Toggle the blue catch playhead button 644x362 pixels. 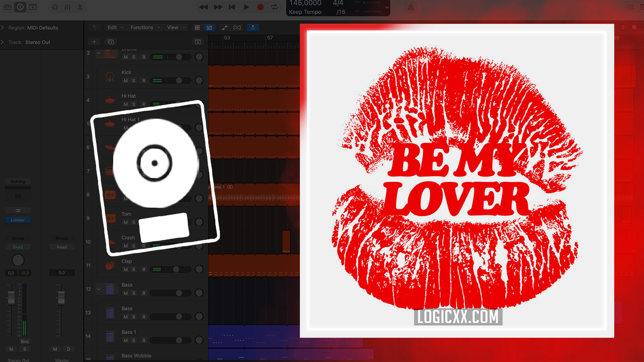click(254, 28)
